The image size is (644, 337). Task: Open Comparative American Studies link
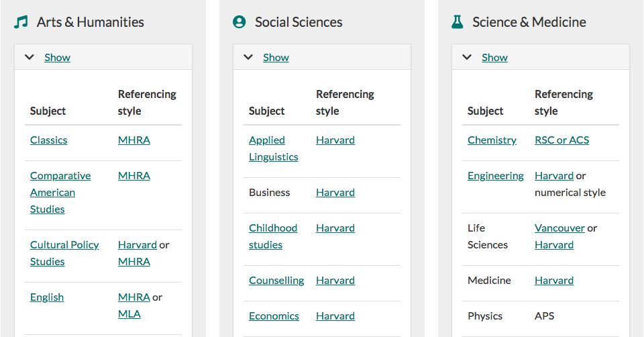[60, 193]
